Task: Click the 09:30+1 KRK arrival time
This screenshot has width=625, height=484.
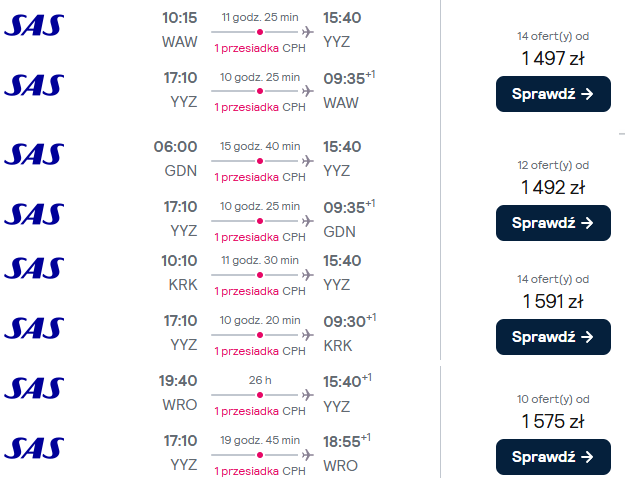Action: [x=350, y=321]
